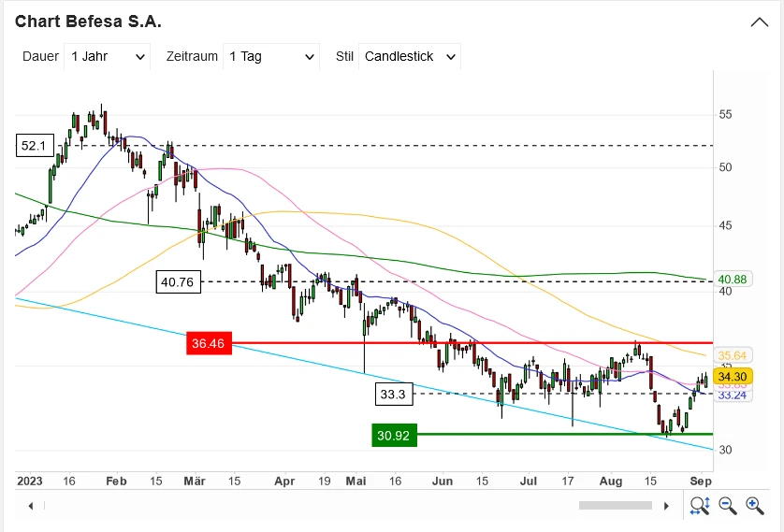784x532 pixels.
Task: Click the horizontal scrollbar thumb
Action: tap(615, 506)
